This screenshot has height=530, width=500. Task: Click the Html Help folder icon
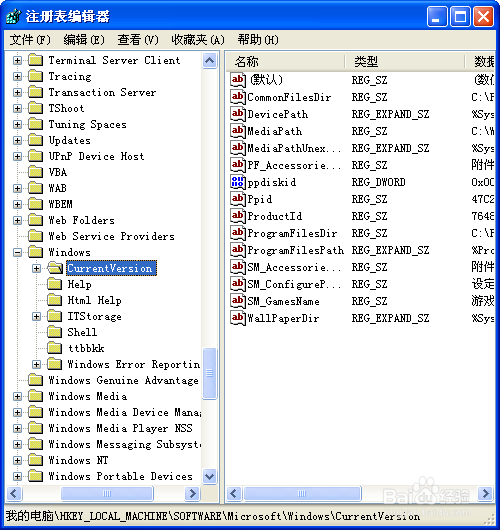(54, 300)
